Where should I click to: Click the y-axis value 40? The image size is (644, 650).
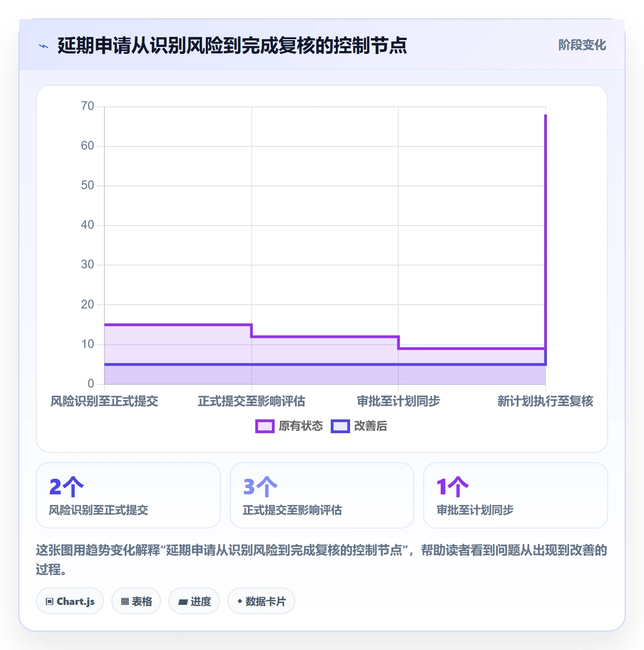(x=87, y=225)
